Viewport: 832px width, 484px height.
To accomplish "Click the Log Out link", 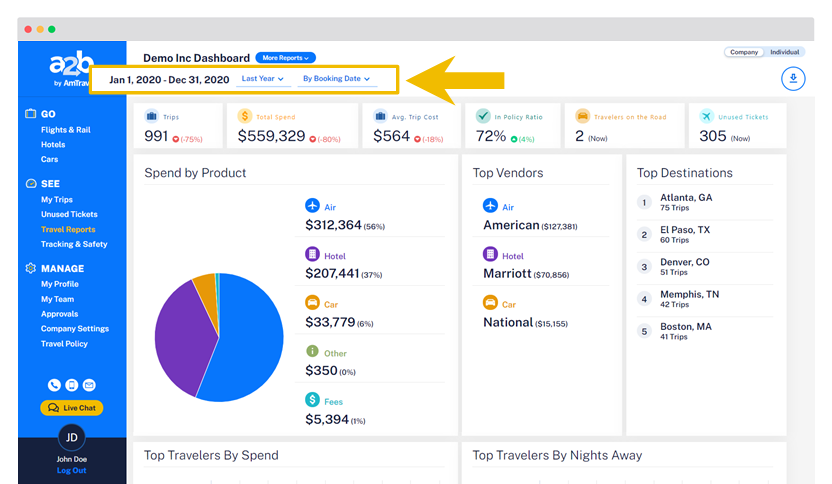I will 71,470.
